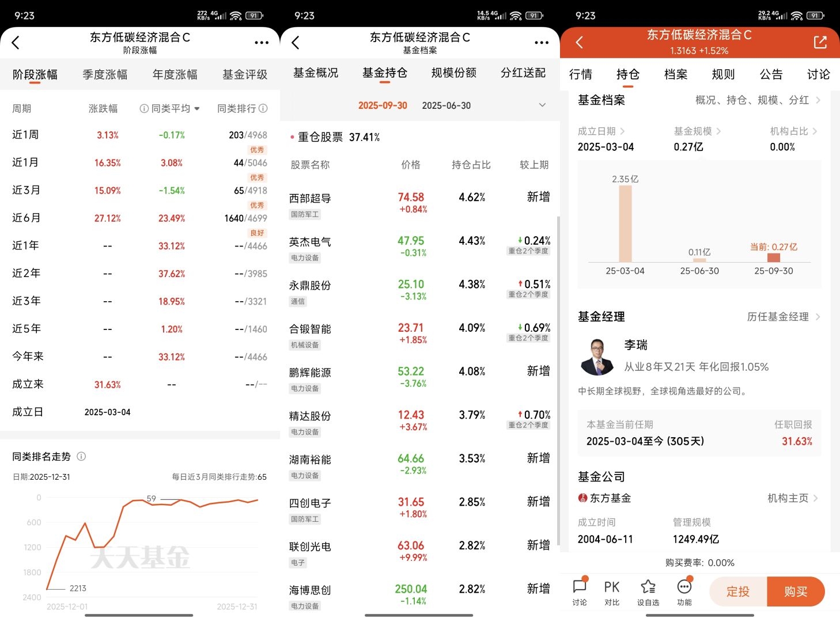Open 基金持仓 tab
This screenshot has width=840, height=622.
click(385, 73)
